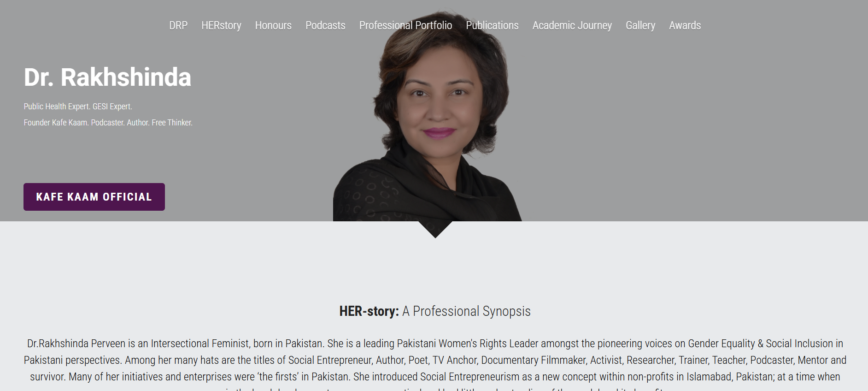
Task: Open Professional Portfolio page
Action: pyautogui.click(x=405, y=25)
